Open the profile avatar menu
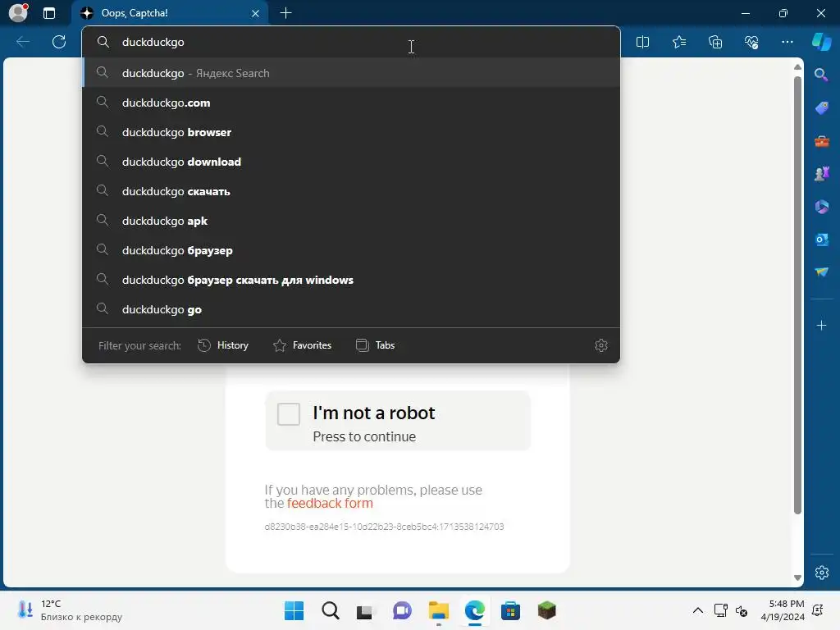 point(18,13)
